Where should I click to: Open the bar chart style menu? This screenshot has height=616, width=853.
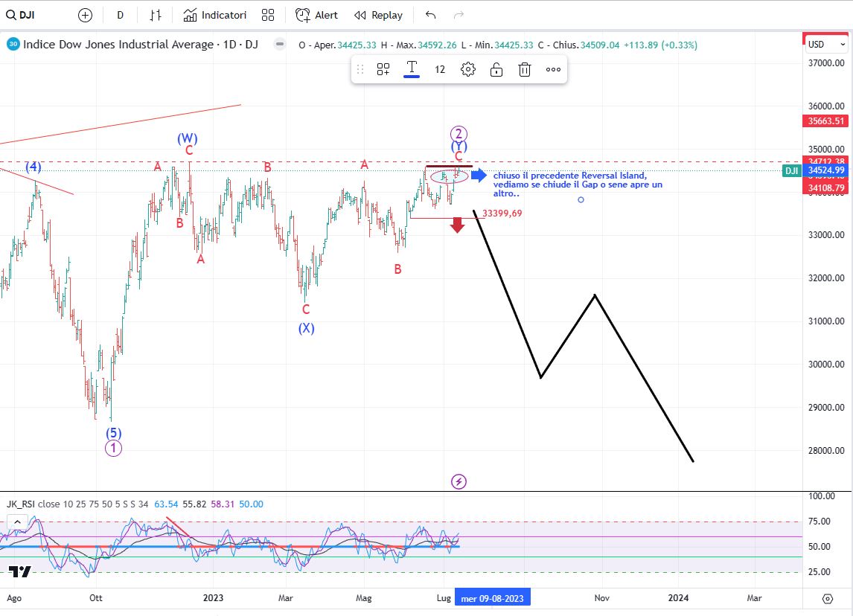tap(156, 15)
